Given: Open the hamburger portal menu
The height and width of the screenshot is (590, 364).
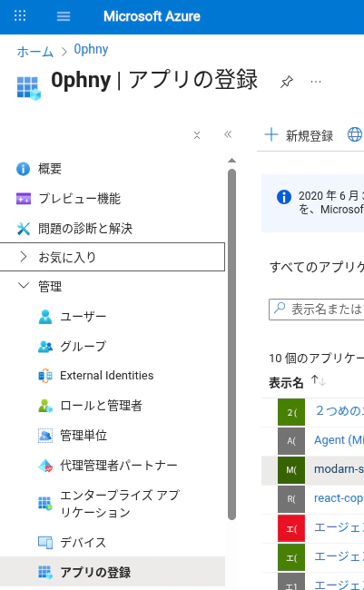Looking at the screenshot, I should coord(64,16).
